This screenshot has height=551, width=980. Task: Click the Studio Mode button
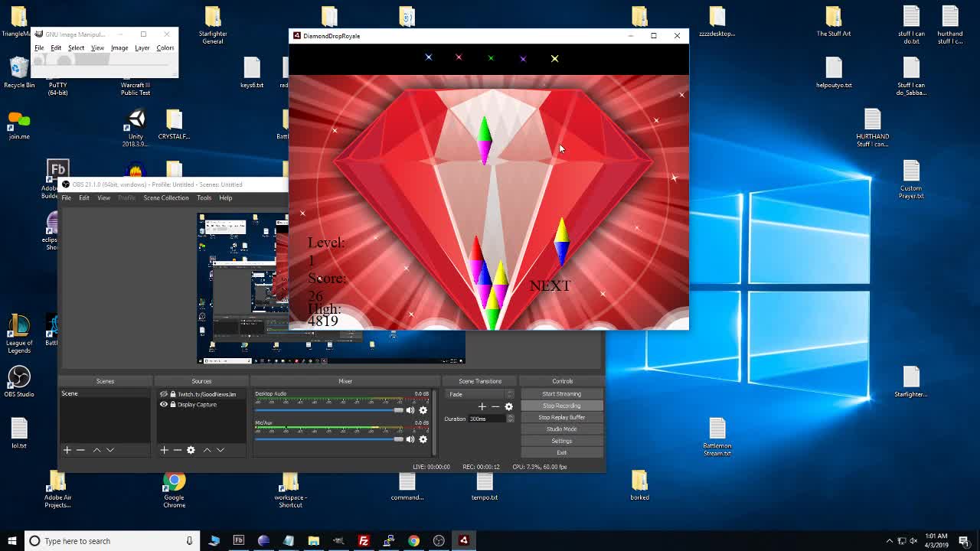pyautogui.click(x=561, y=429)
